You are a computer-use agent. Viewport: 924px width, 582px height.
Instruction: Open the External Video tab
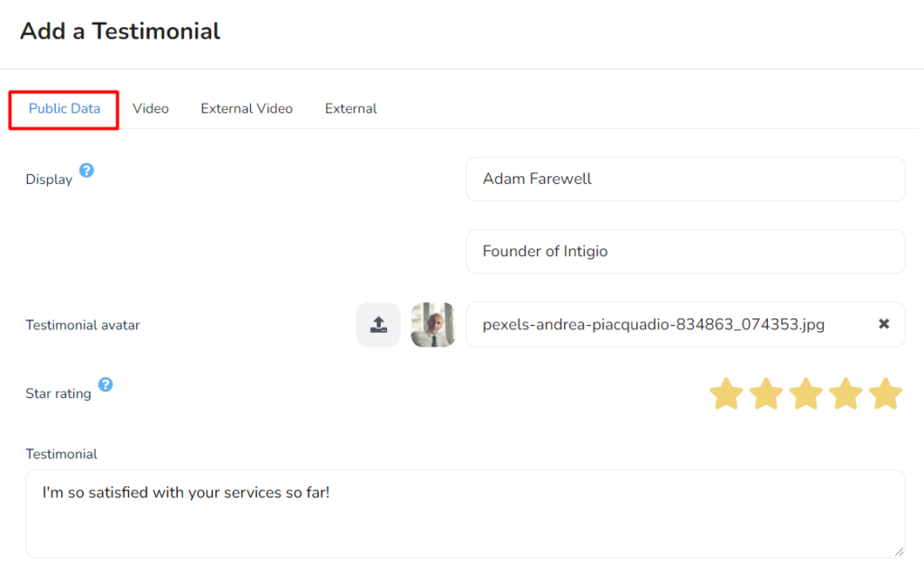tap(246, 109)
